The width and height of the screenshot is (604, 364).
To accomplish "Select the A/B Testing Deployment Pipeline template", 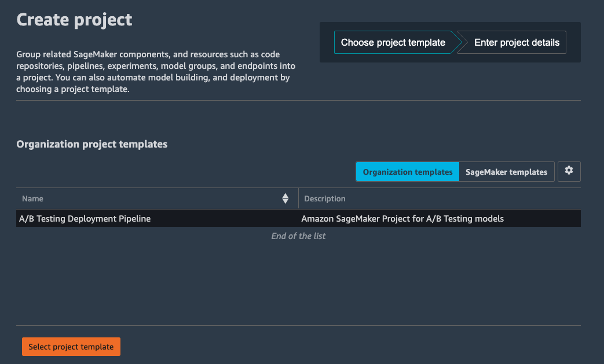I will coord(85,219).
